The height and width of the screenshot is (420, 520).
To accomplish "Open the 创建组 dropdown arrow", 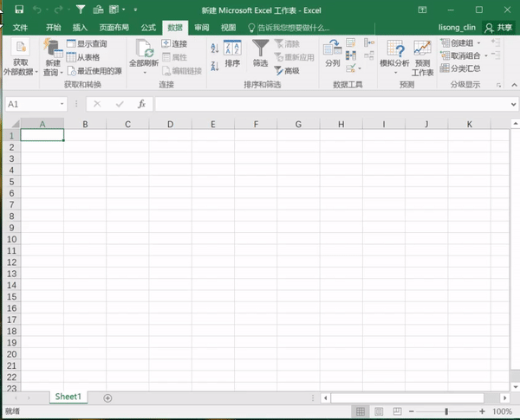I will [478, 43].
